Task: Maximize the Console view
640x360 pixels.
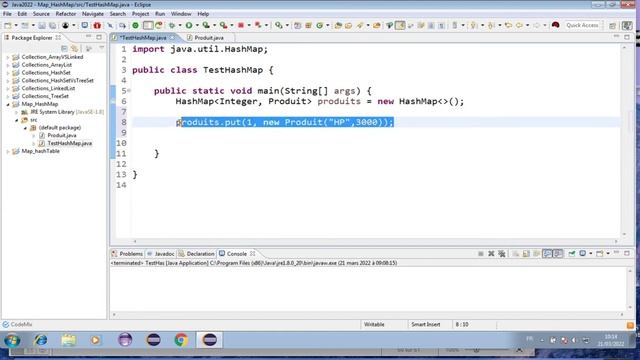Action: tap(627, 253)
